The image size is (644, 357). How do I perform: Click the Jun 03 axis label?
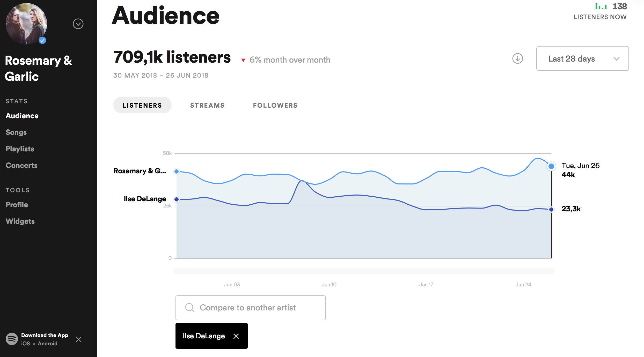click(232, 285)
